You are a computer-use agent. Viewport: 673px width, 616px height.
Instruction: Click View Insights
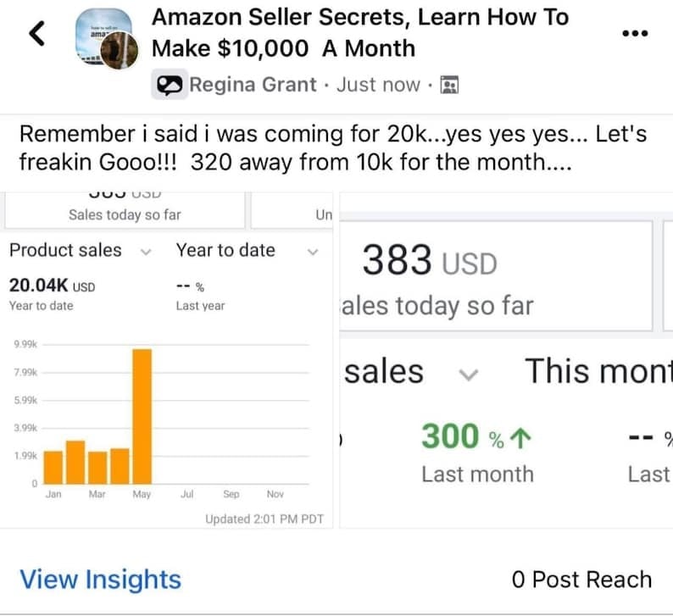tap(100, 580)
